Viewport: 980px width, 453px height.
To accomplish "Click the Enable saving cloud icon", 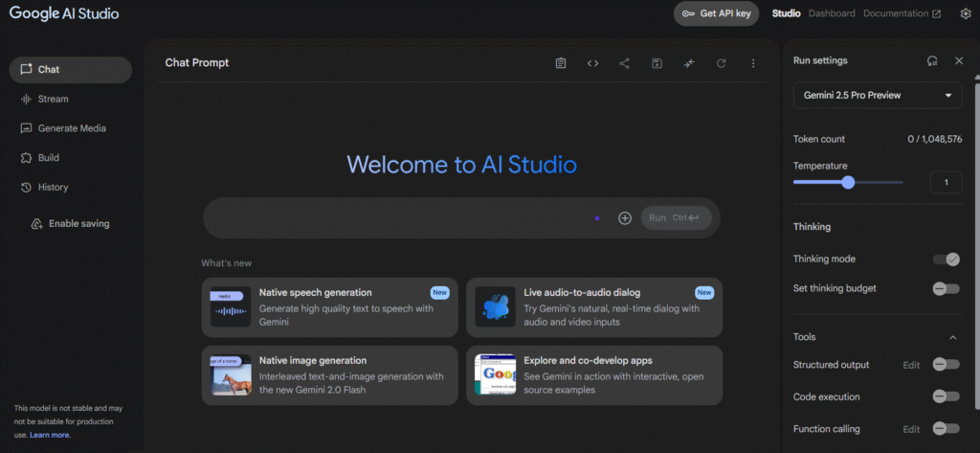I will 37,224.
